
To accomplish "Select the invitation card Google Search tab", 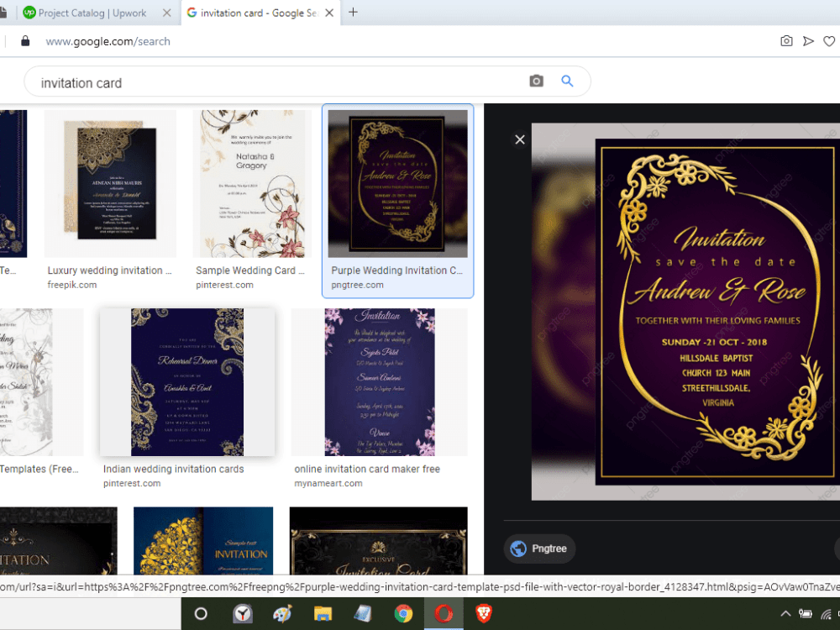I will pyautogui.click(x=260, y=13).
